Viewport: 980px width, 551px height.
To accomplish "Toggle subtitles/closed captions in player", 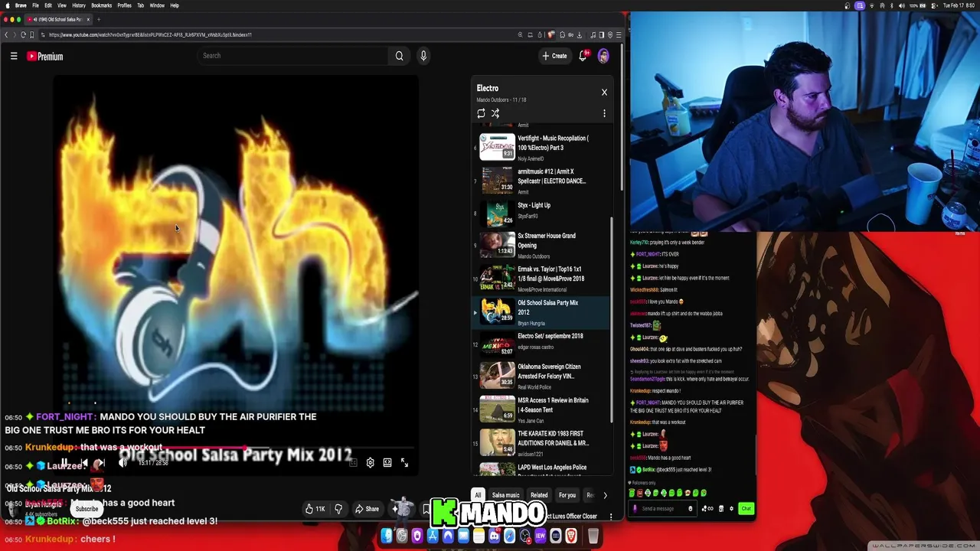I will pos(353,463).
